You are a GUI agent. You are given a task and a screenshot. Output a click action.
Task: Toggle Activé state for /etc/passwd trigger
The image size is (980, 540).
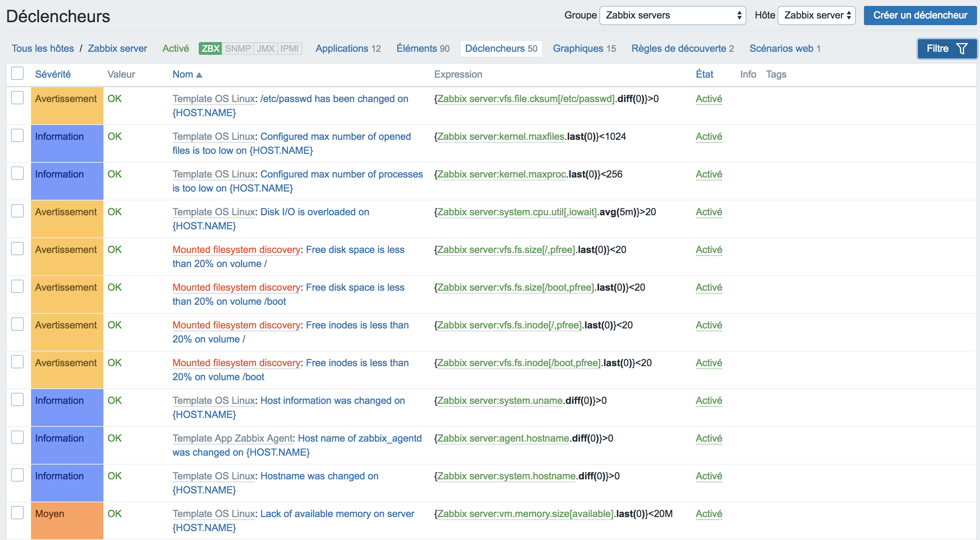click(x=709, y=99)
